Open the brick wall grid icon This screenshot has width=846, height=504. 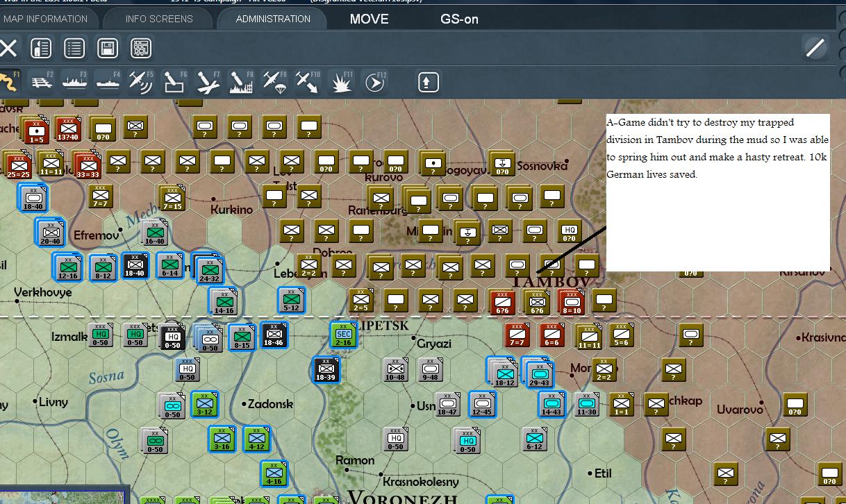[x=141, y=48]
